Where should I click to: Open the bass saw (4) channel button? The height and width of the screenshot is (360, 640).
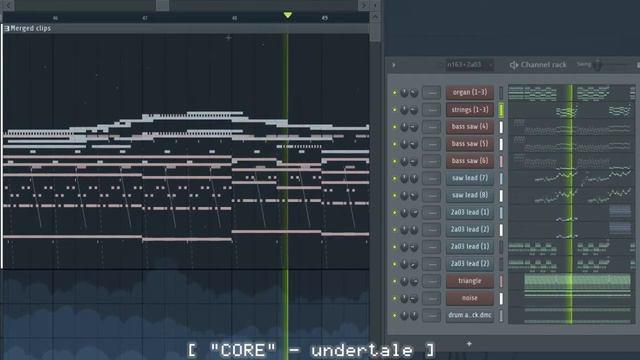pos(469,127)
